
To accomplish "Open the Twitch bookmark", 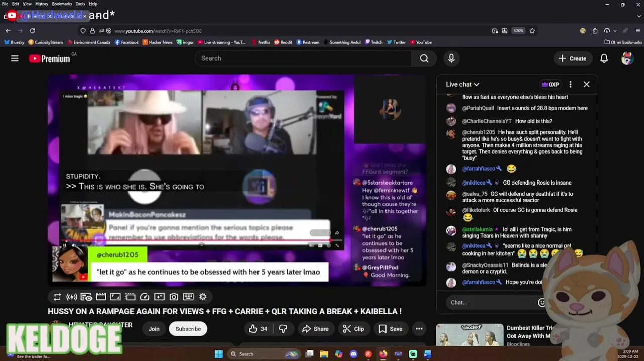I will [374, 42].
